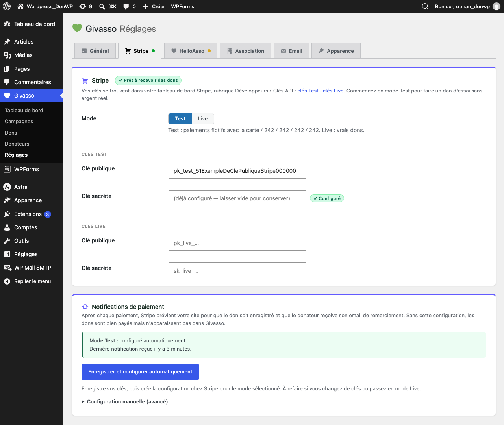Image resolution: width=504 pixels, height=425 pixels.
Task: Click the WordPress logo in admin bar
Action: click(7, 6)
